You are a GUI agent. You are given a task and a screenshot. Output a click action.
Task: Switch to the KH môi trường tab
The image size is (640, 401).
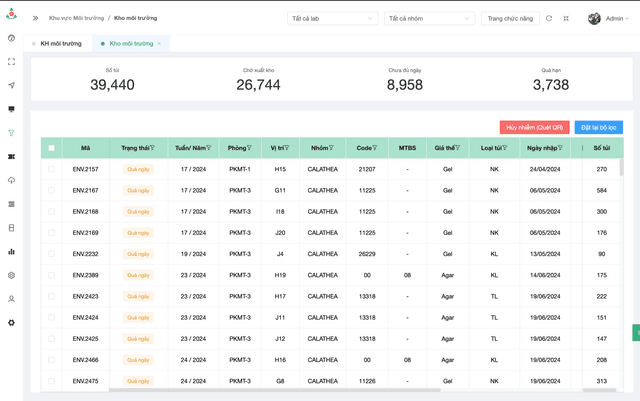61,44
